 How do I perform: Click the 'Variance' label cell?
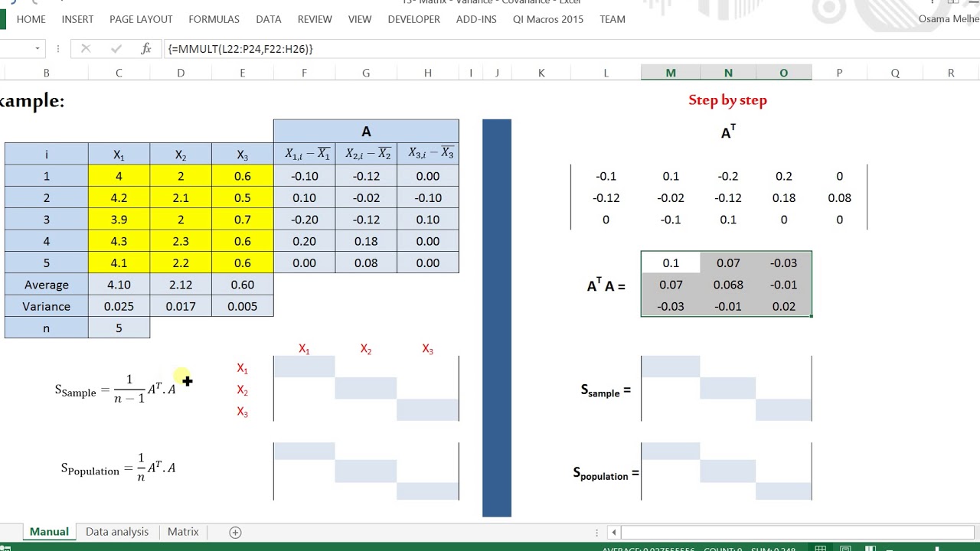point(47,306)
